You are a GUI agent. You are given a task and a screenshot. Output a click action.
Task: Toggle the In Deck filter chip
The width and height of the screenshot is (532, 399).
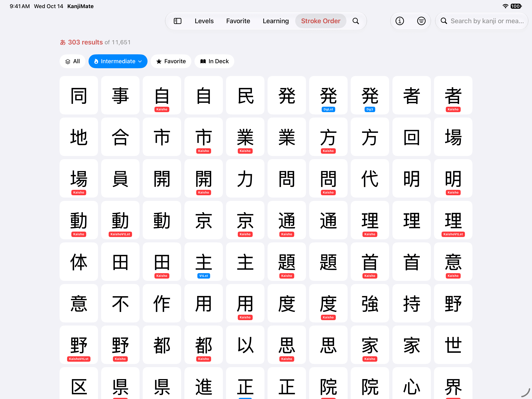(214, 61)
